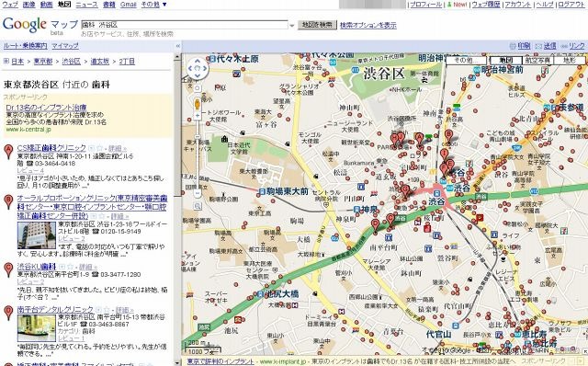Switch map view to 地図
Screen dimensions: 588x366
tap(506, 60)
